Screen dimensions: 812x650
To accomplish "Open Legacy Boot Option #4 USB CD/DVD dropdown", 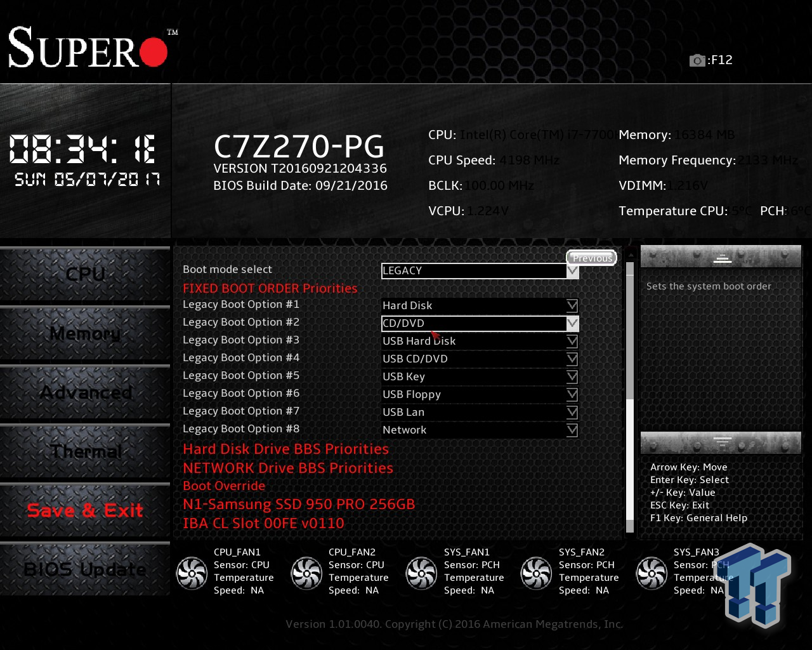I will click(480, 359).
